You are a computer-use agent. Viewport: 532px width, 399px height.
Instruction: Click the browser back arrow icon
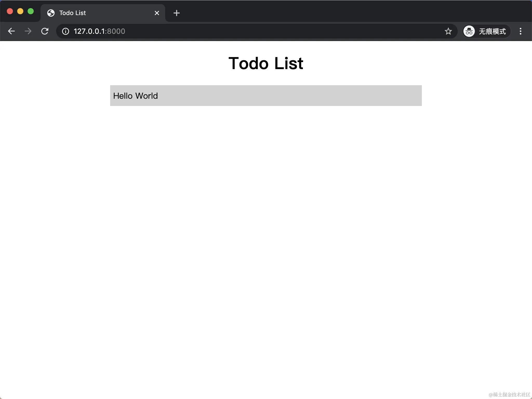click(11, 31)
